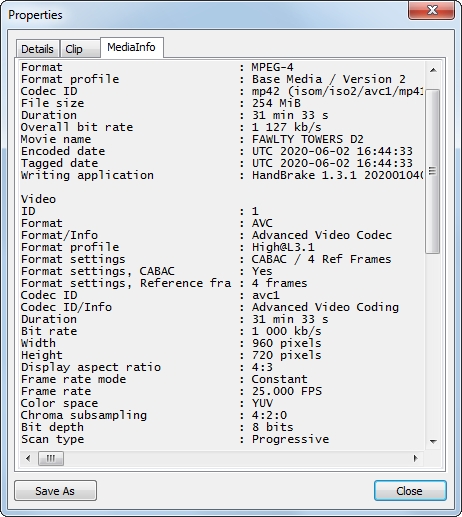
Task: Click the 'avc1' codec ID value
Action: click(266, 295)
